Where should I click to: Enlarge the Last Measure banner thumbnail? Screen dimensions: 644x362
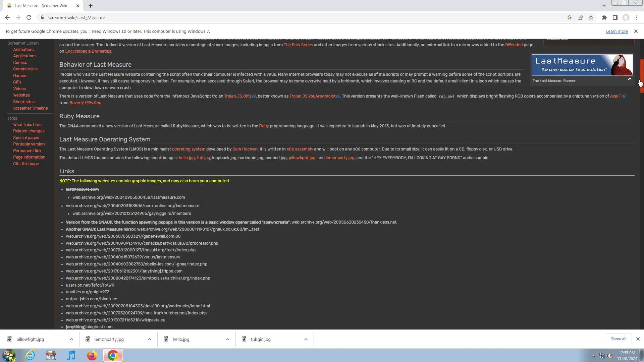[x=629, y=79]
